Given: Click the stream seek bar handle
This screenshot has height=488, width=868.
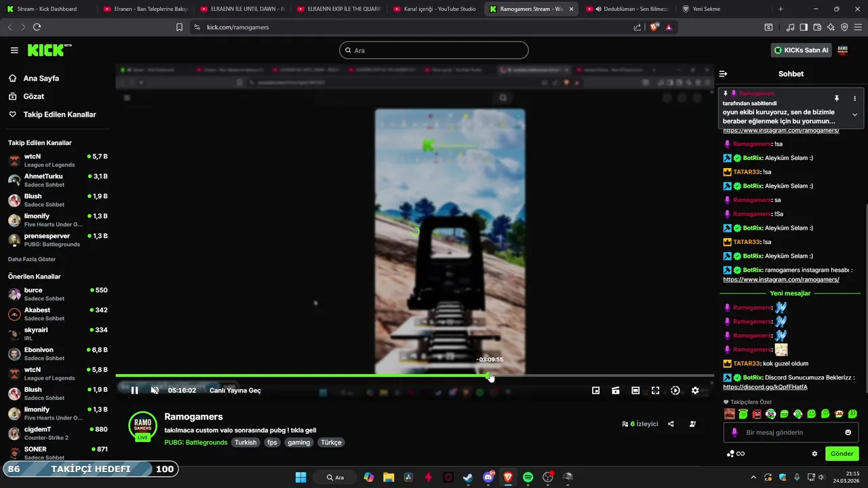Looking at the screenshot, I should click(x=490, y=376).
